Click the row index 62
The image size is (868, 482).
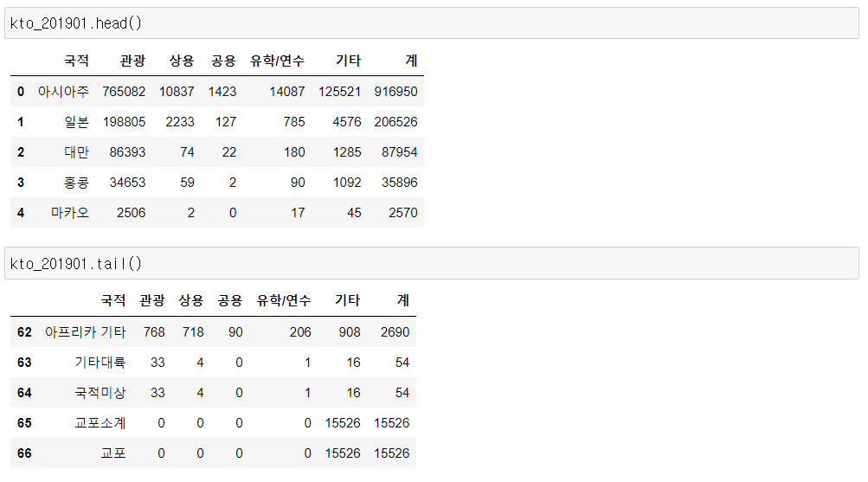tap(24, 332)
